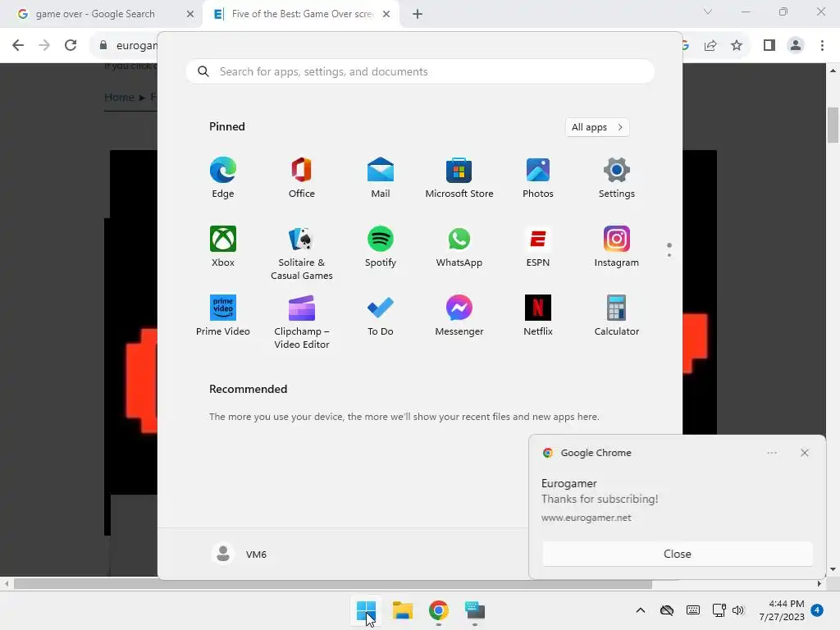This screenshot has height=630, width=840.
Task: Go back in Chrome
Action: click(18, 46)
